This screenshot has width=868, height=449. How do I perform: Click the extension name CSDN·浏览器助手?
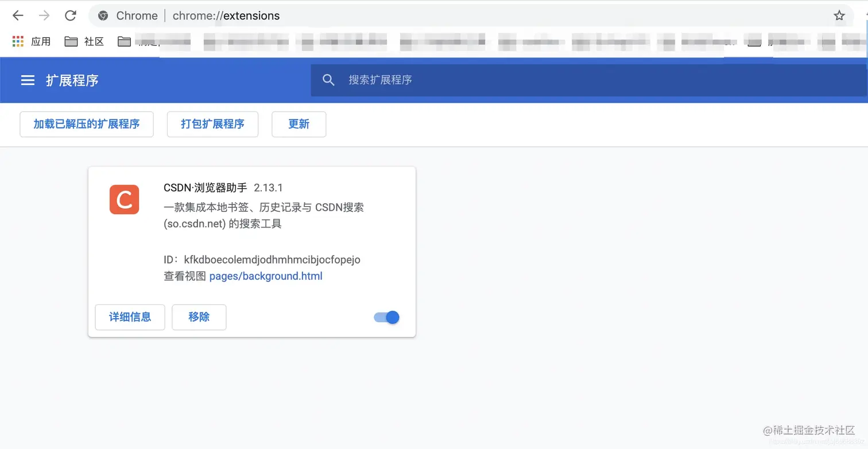pyautogui.click(x=206, y=188)
